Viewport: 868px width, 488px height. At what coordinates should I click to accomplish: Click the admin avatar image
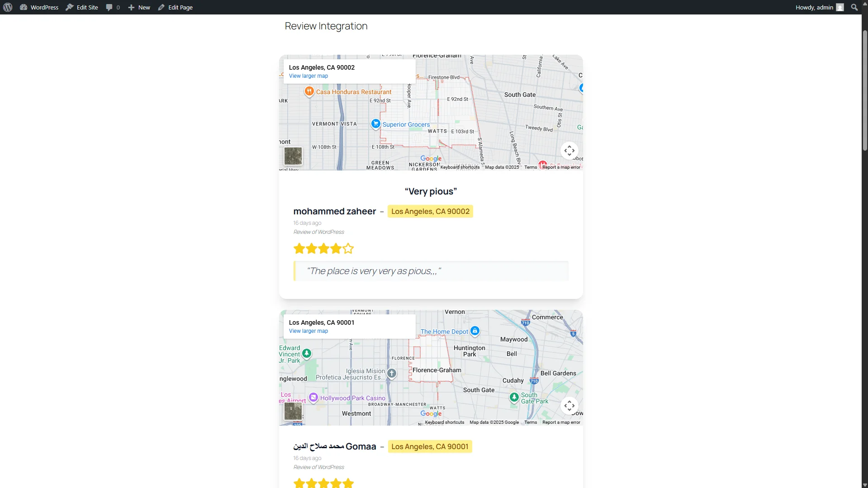840,7
